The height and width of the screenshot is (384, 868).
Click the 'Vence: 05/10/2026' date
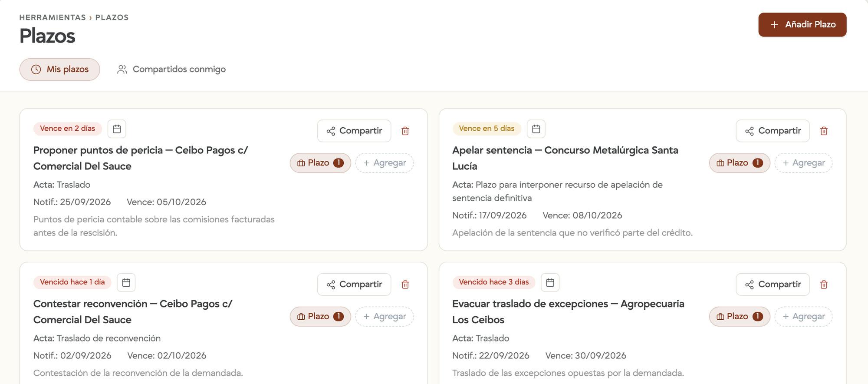click(166, 202)
